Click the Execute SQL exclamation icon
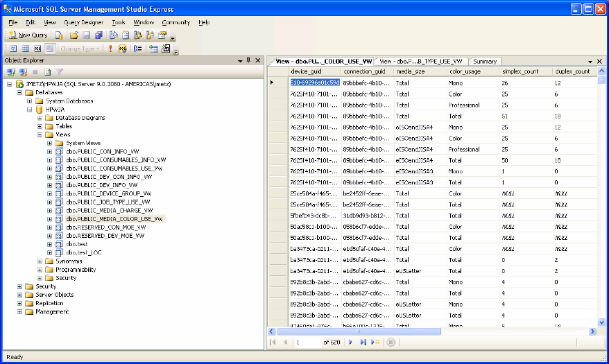 point(110,49)
